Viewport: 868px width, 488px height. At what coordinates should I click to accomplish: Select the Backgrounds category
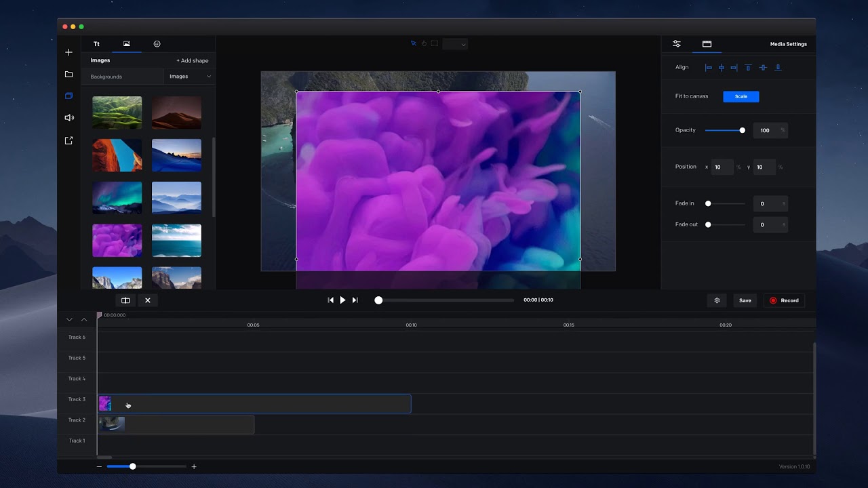tap(106, 77)
